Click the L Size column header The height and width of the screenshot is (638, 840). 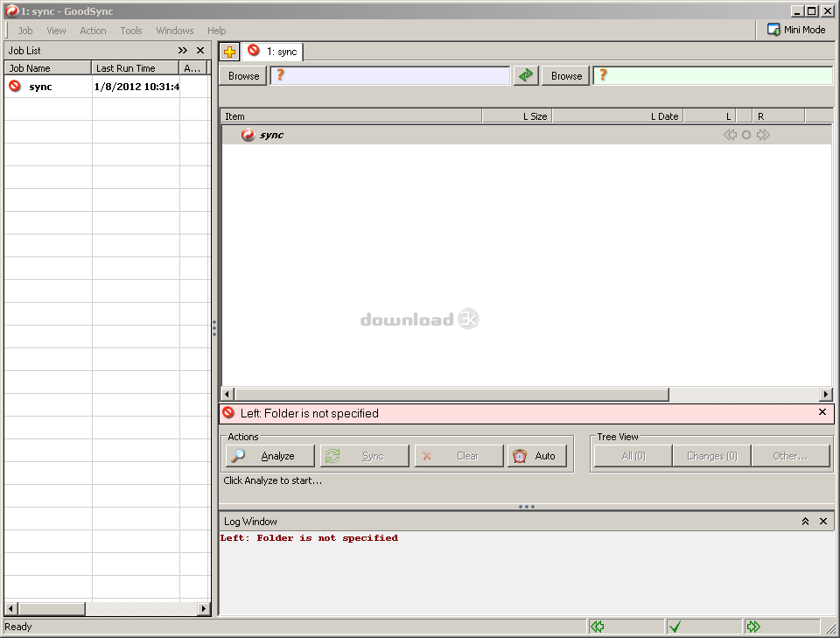pyautogui.click(x=517, y=116)
